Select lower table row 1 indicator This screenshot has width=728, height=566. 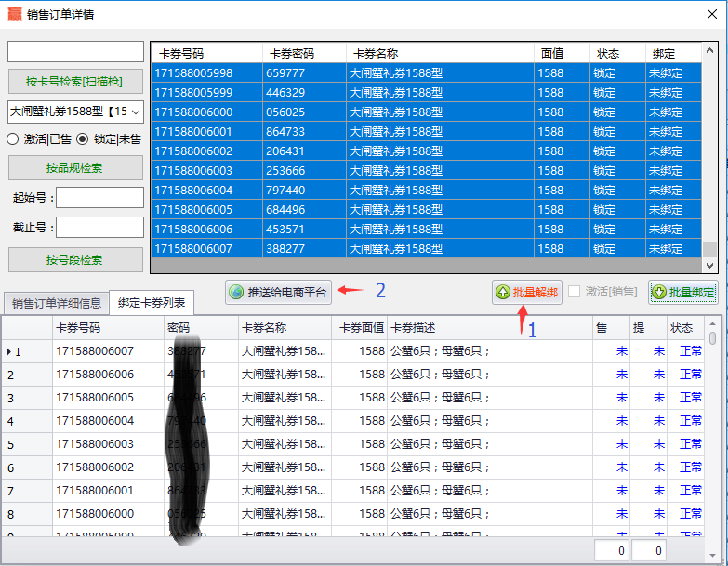[x=27, y=351]
